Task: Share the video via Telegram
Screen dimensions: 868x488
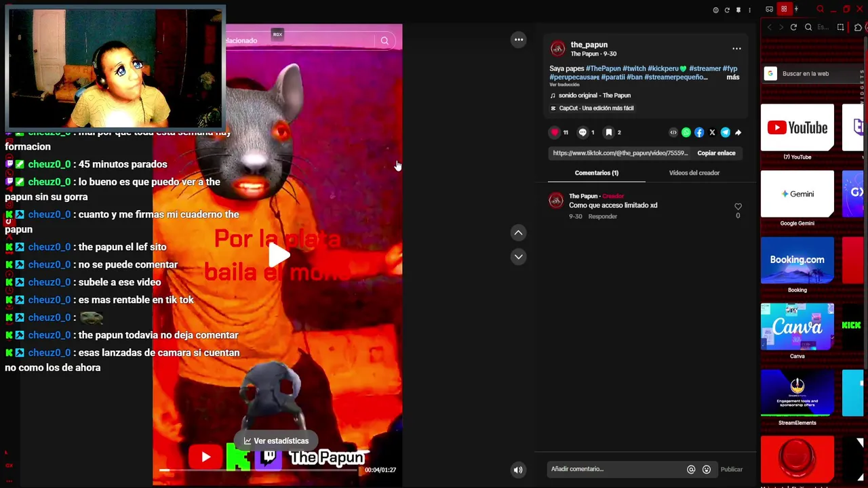Action: click(726, 133)
